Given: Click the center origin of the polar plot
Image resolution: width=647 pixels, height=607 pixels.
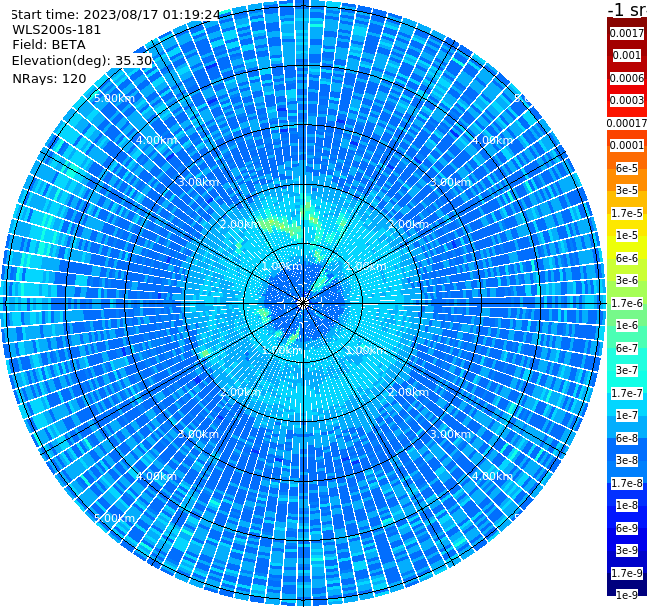Looking at the screenshot, I should 303,303.
